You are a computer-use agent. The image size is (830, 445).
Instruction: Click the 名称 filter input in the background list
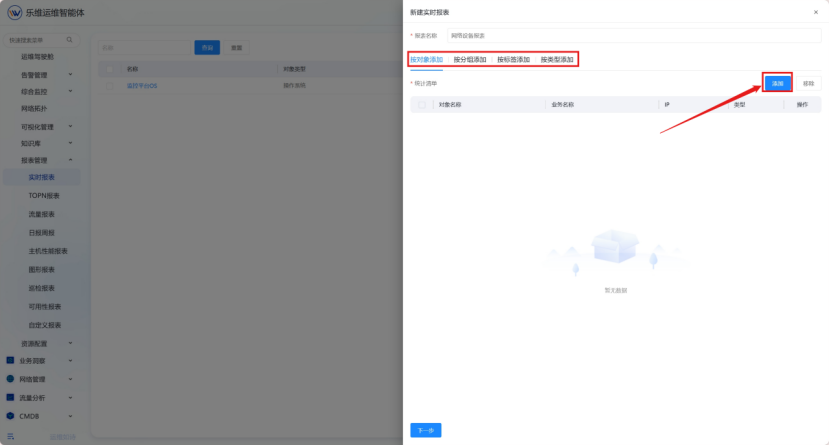[144, 48]
